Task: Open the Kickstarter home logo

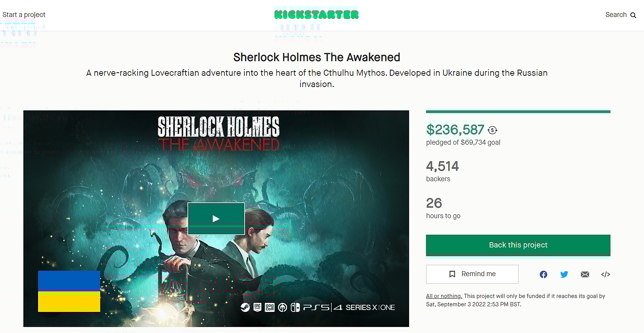Action: tap(316, 15)
